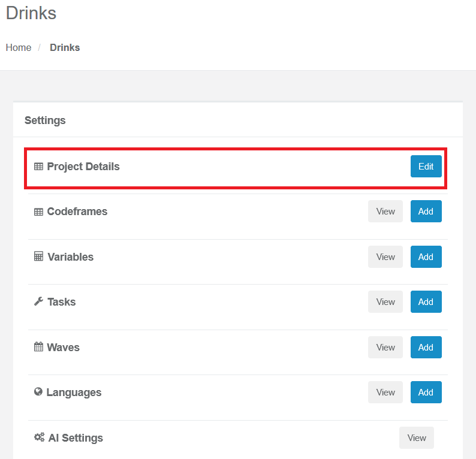Add a new Language
Screen dimensions: 476x459
(426, 392)
